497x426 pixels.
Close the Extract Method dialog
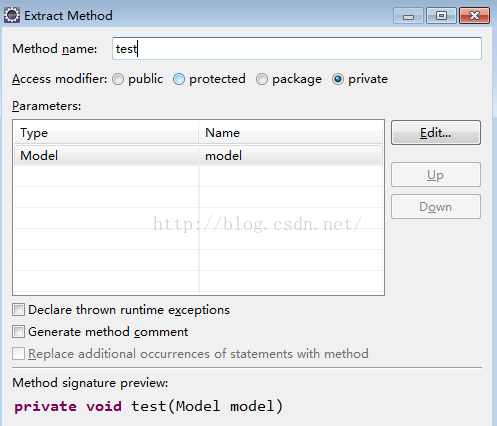click(474, 16)
